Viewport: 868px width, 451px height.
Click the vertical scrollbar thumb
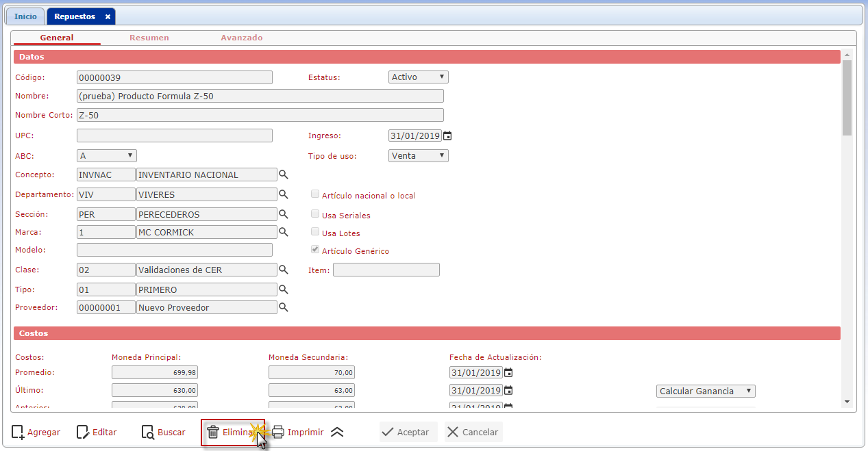(847, 96)
